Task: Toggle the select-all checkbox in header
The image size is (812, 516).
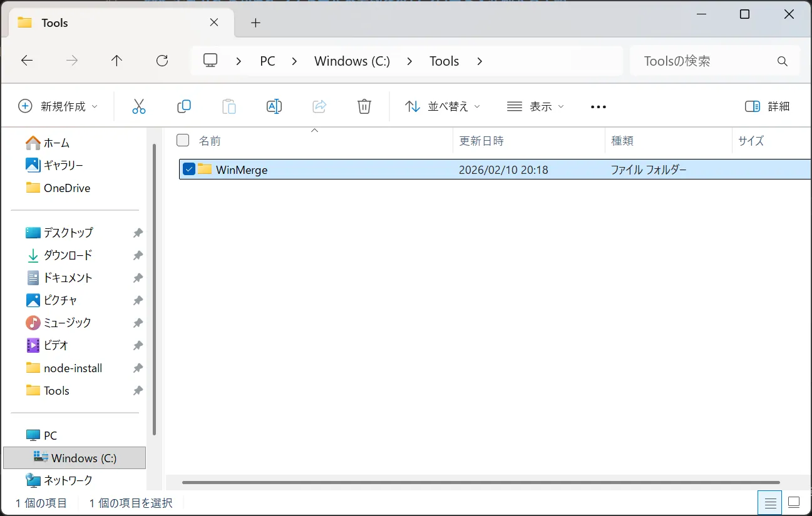Action: pyautogui.click(x=183, y=140)
